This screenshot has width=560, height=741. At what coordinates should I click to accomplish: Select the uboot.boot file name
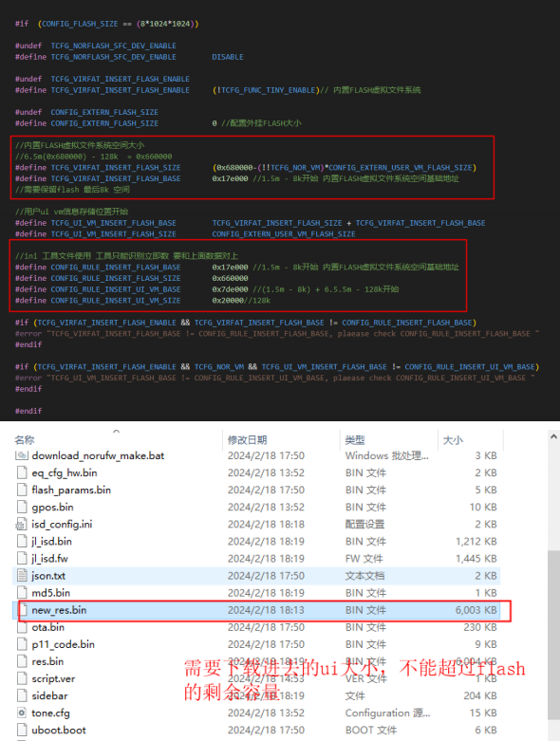(59, 731)
